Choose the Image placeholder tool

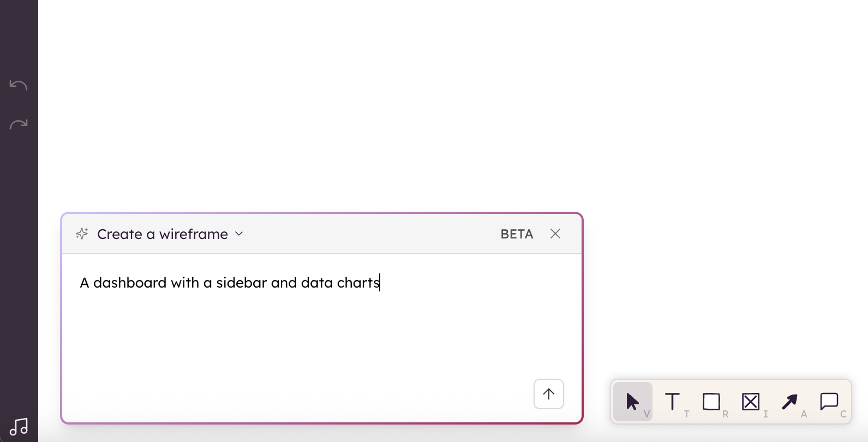(751, 402)
